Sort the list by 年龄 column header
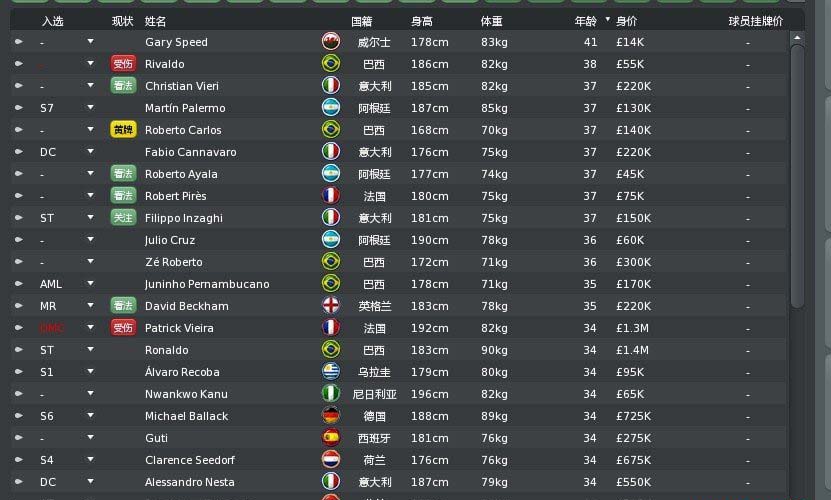This screenshot has width=831, height=500. (586, 21)
